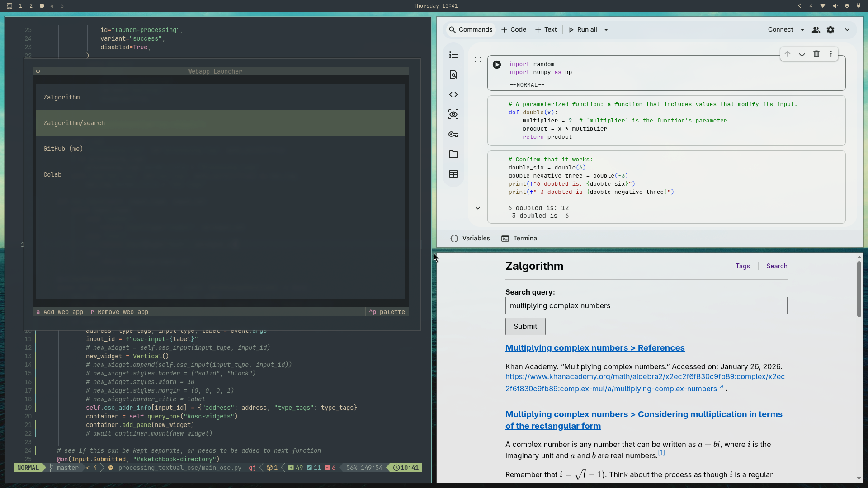Open the table of contents sidebar panel
Viewport: 868px width, 488px height.
(x=453, y=54)
